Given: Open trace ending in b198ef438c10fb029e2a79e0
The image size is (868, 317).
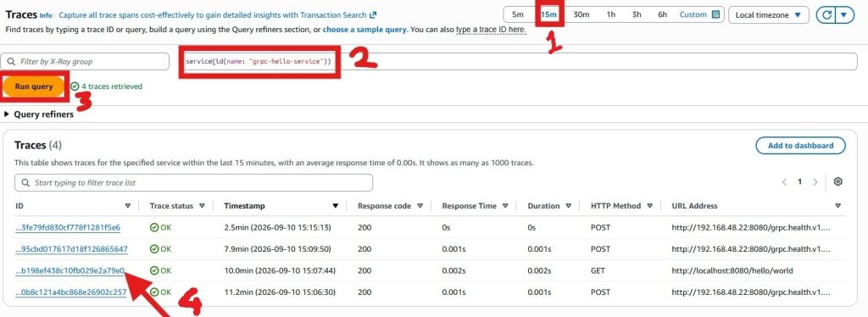Looking at the screenshot, I should pos(70,270).
